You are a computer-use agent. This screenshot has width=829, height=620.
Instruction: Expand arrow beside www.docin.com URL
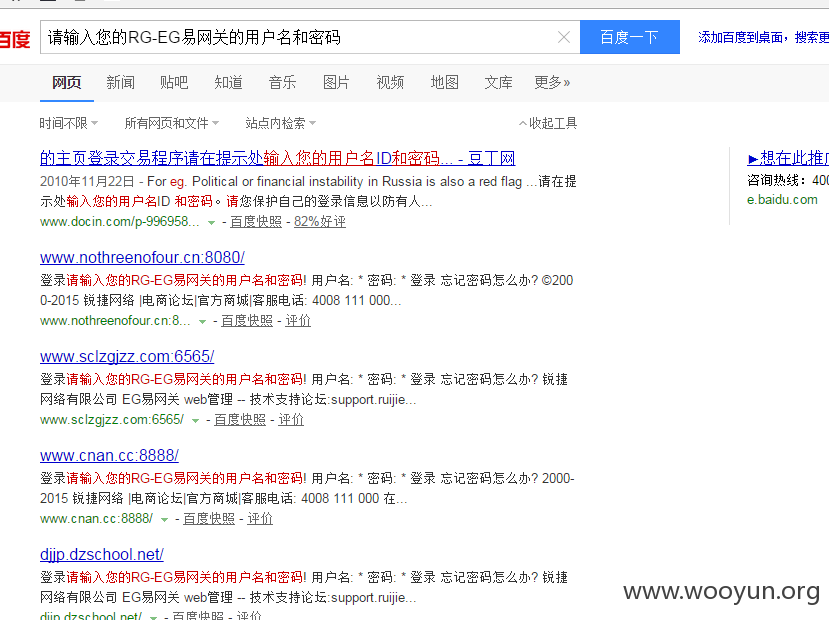(x=211, y=223)
